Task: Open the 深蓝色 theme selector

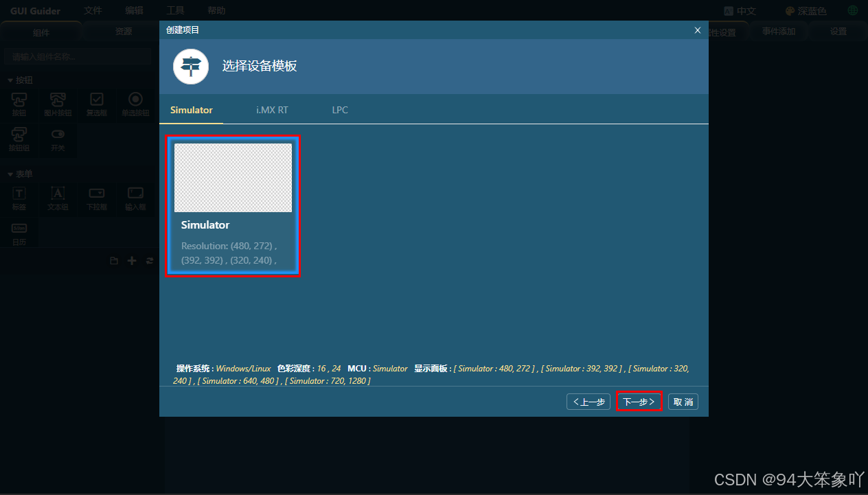Action: click(x=806, y=11)
